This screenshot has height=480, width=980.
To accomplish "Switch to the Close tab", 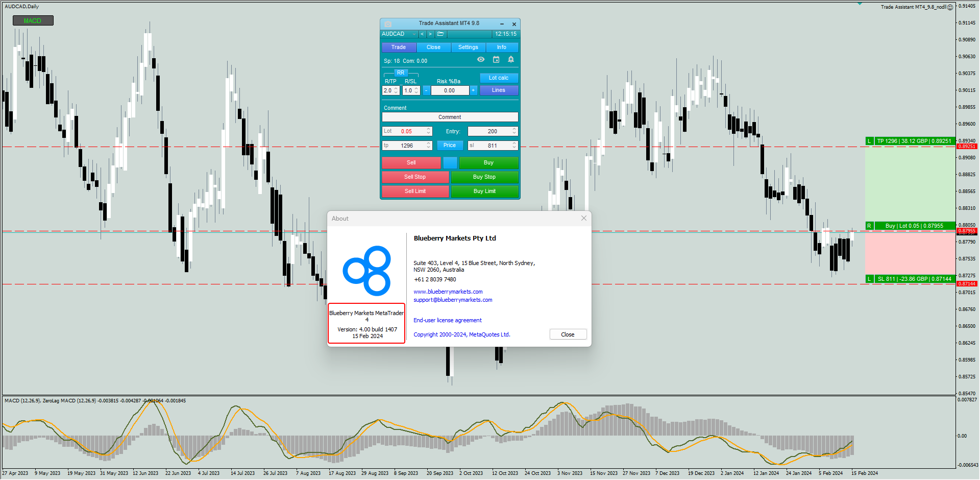I will pyautogui.click(x=433, y=47).
